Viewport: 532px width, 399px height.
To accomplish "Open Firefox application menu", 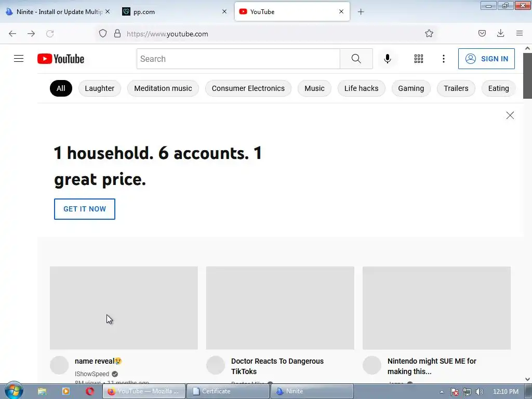I will coord(520,34).
